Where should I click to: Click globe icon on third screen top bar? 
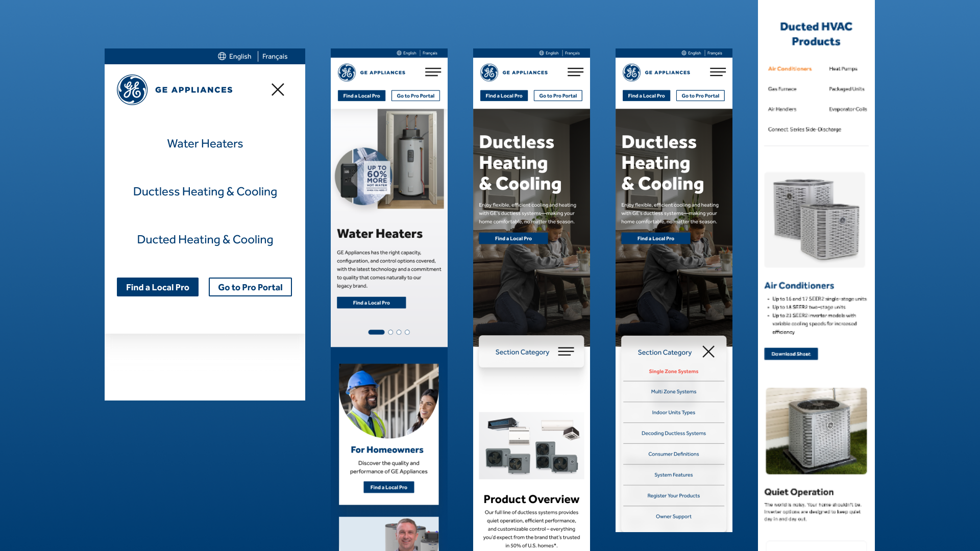[x=542, y=53]
